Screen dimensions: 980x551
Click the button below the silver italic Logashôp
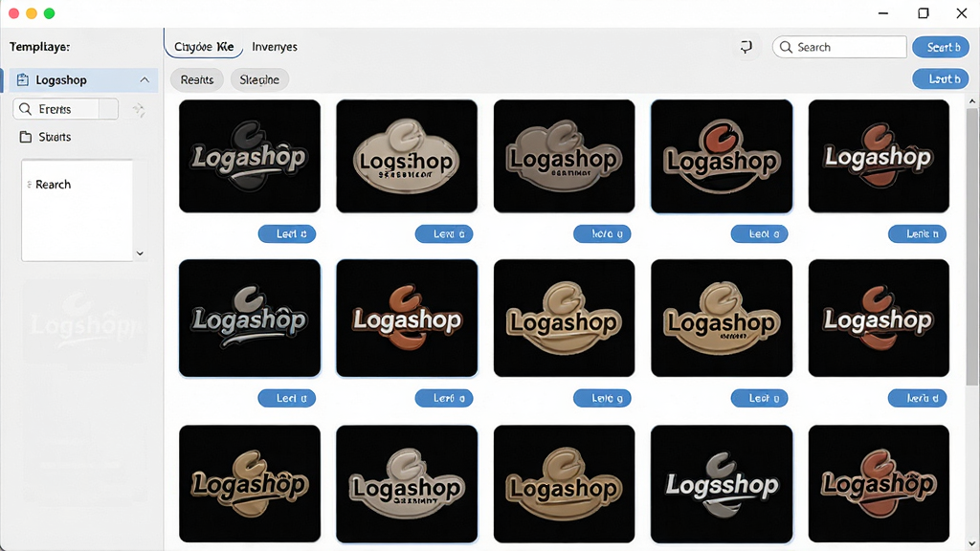click(x=286, y=398)
